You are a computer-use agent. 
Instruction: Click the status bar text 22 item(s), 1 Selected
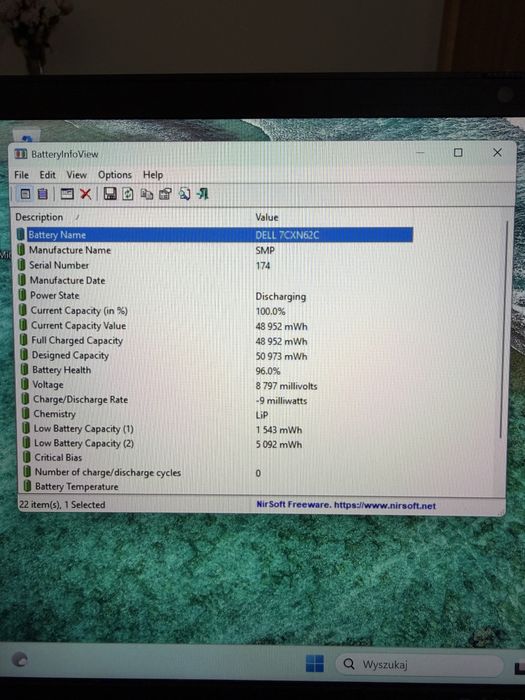pyautogui.click(x=62, y=505)
